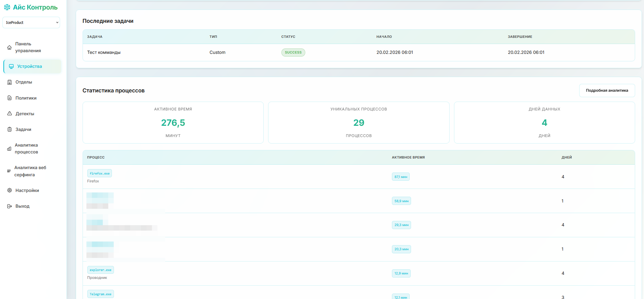This screenshot has width=644, height=299.
Task: Open Аналитика веб серфинга menu item
Action: 30,171
